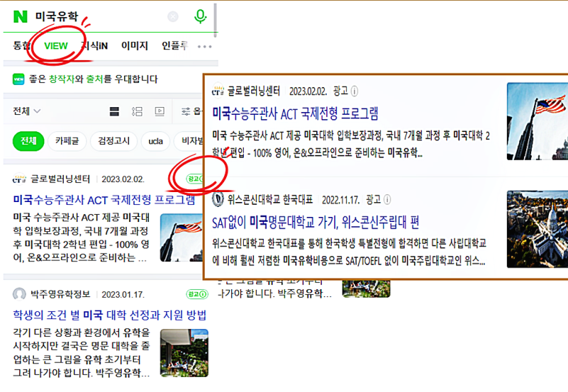Image resolution: width=568 pixels, height=392 pixels.
Task: Click the 광고 badge on the 박주영유학정보 post
Action: coord(197,294)
